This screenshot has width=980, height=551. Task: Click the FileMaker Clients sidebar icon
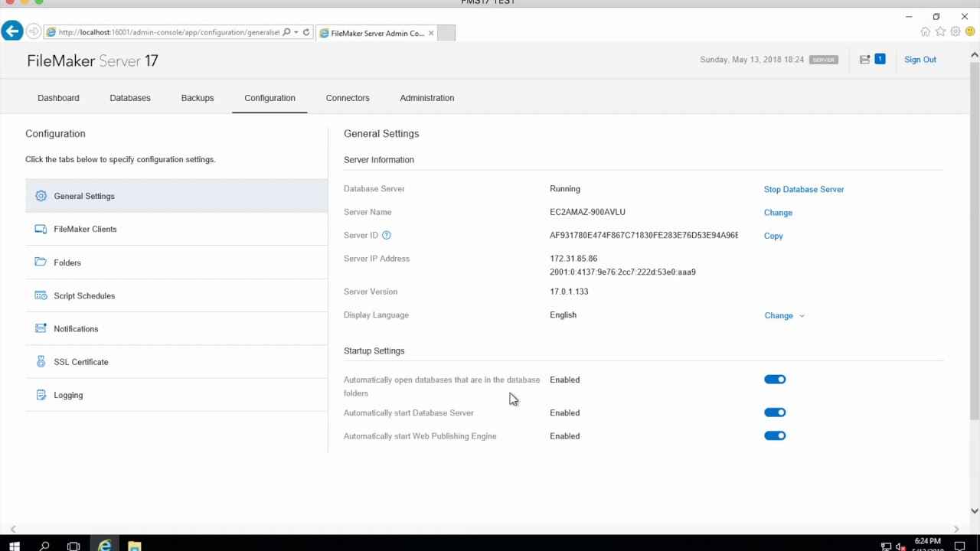[x=41, y=229]
